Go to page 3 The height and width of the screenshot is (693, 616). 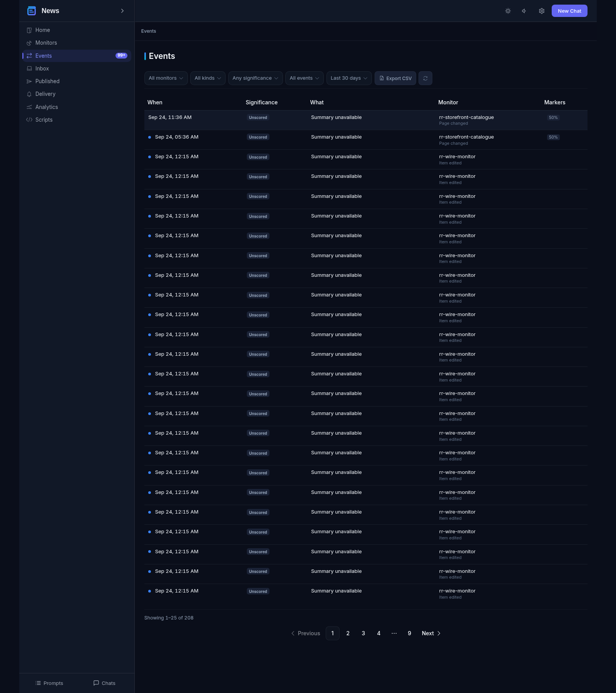point(363,633)
